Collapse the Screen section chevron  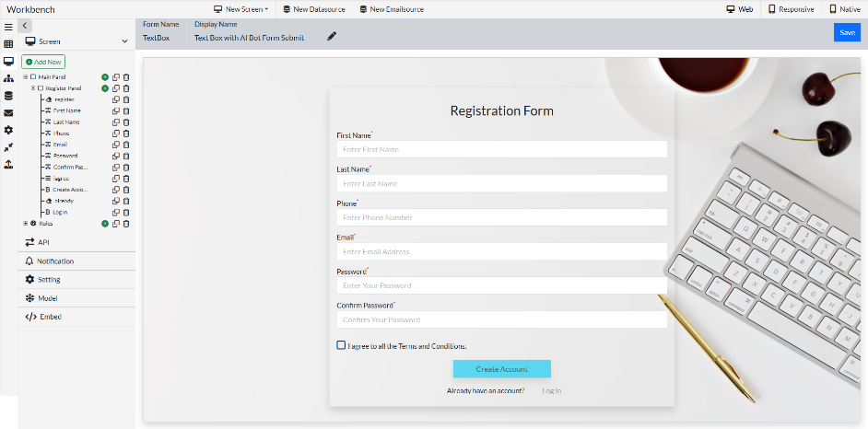pos(124,41)
